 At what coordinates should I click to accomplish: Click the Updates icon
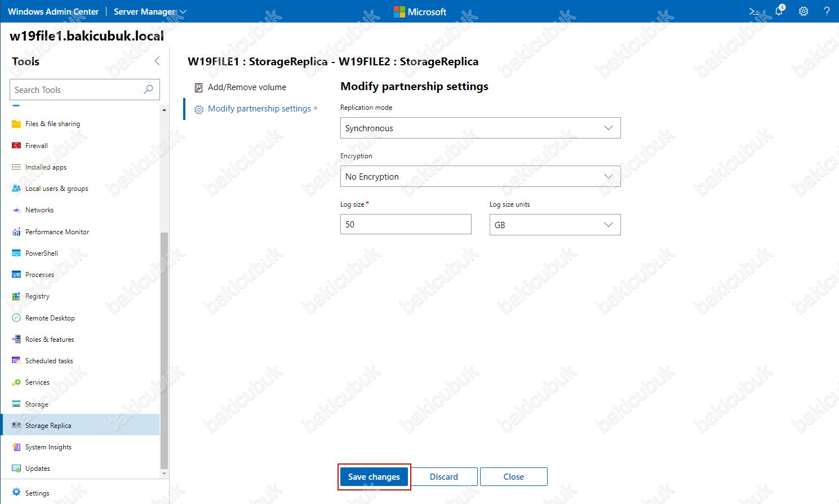[16, 469]
